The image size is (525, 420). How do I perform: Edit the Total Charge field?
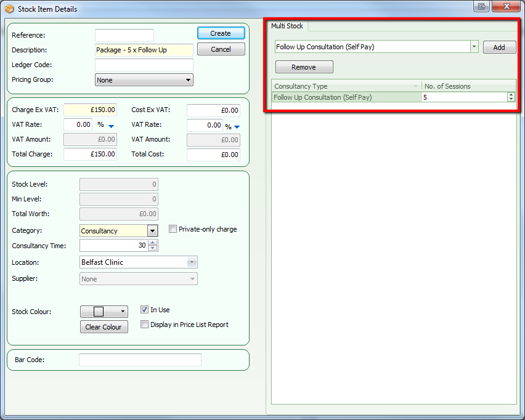coord(90,154)
